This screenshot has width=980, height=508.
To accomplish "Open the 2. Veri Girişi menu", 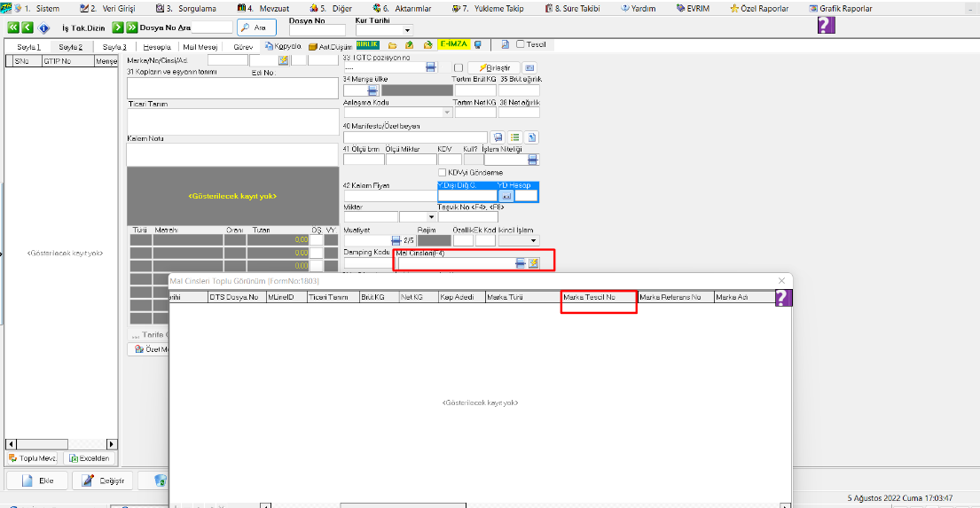I will (x=107, y=9).
